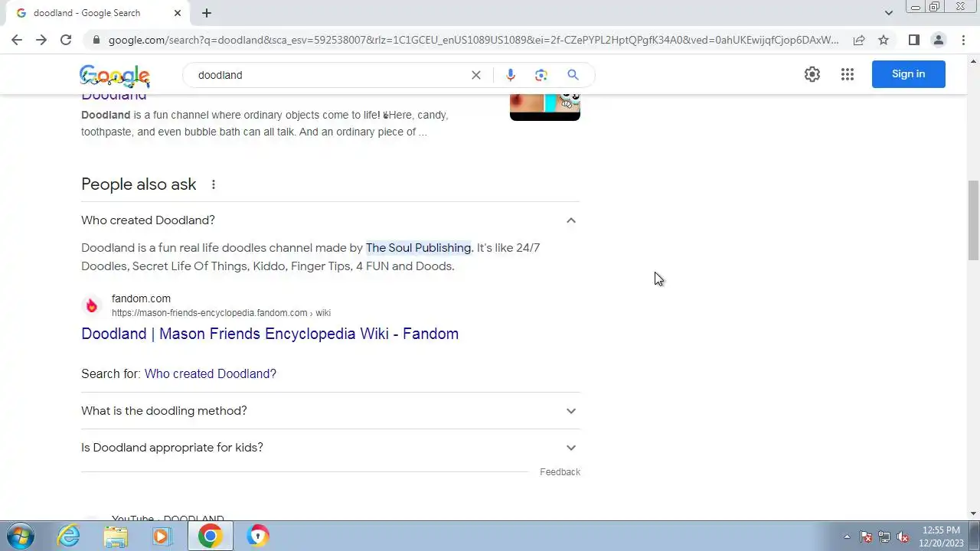Click the page vertical scrollbar thumb
Screen dimensions: 980x551
973,220
